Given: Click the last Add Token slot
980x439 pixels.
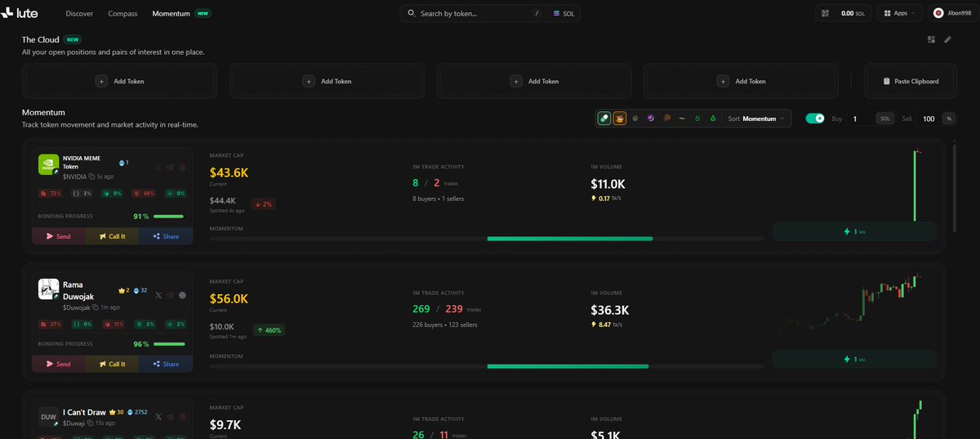Looking at the screenshot, I should tap(742, 81).
